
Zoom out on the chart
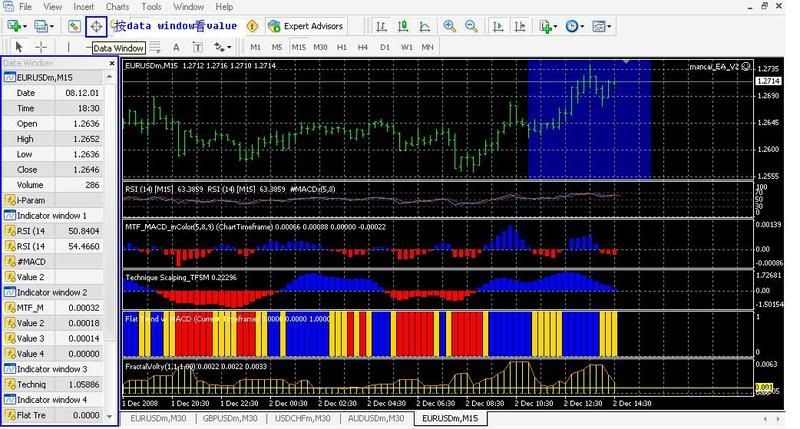click(x=471, y=26)
